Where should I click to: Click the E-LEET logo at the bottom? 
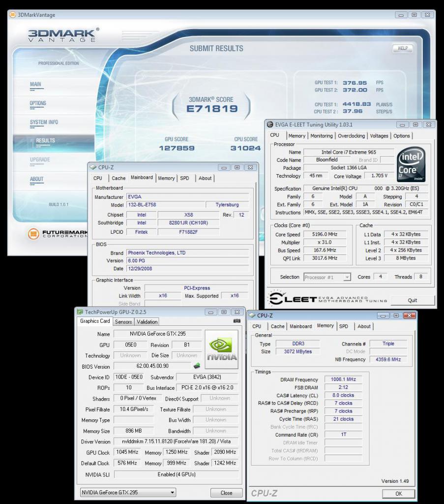tap(327, 299)
